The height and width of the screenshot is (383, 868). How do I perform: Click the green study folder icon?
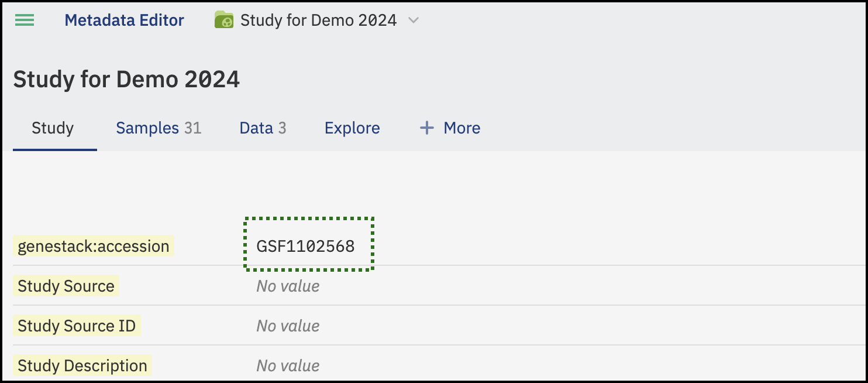(x=224, y=20)
